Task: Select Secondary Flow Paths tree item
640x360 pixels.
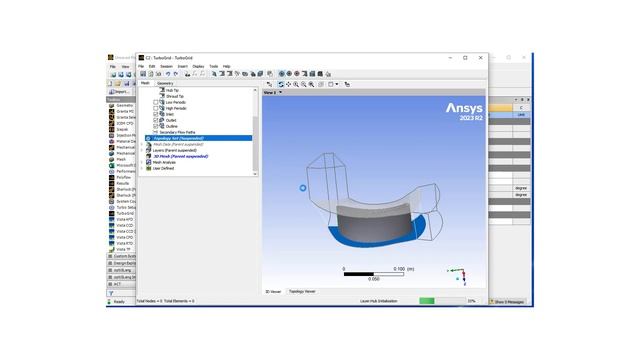Action: tap(177, 132)
